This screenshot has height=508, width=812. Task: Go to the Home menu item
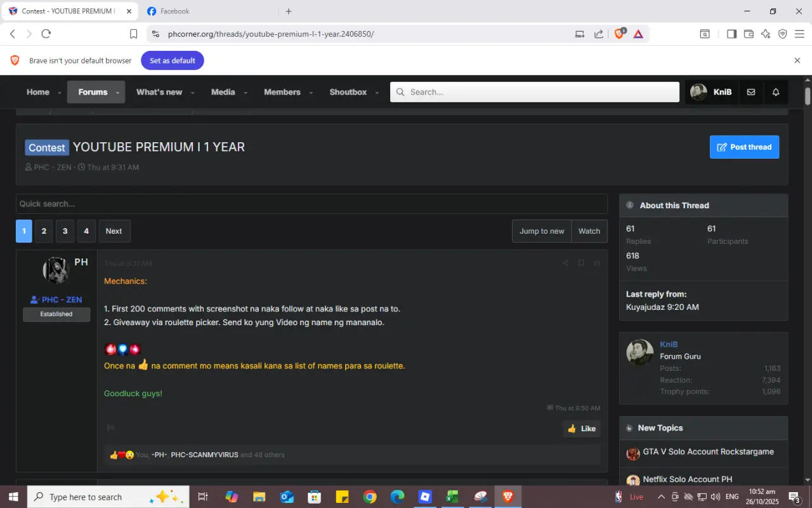(x=38, y=92)
